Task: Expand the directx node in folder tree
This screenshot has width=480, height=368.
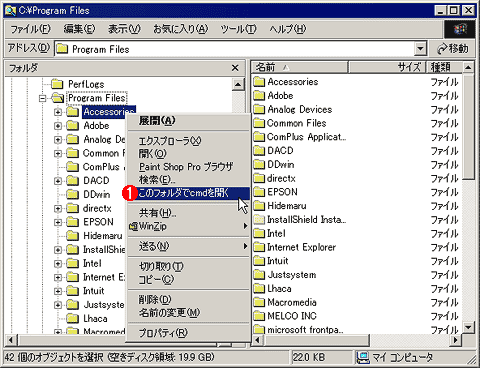Action: tap(58, 209)
